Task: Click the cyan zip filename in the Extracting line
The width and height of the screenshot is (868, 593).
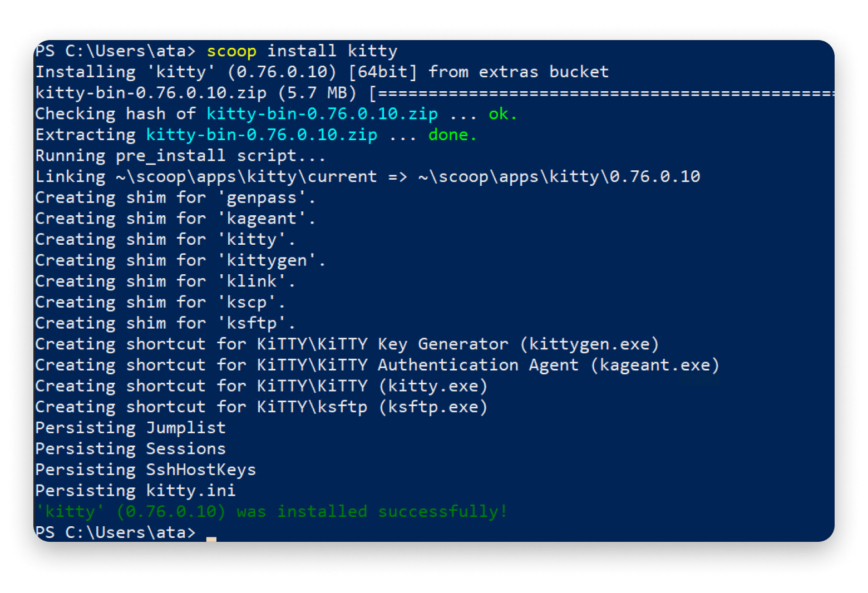Action: tap(262, 135)
